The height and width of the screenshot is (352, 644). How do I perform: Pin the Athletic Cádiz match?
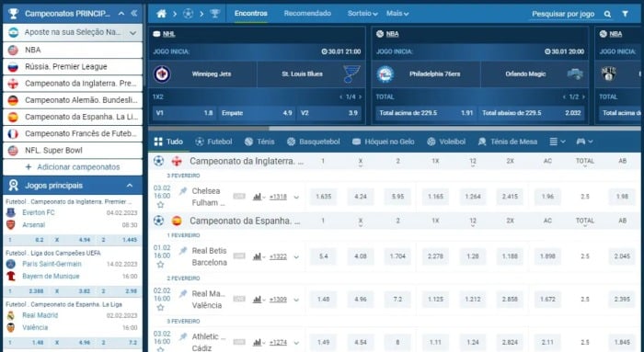[x=183, y=336]
